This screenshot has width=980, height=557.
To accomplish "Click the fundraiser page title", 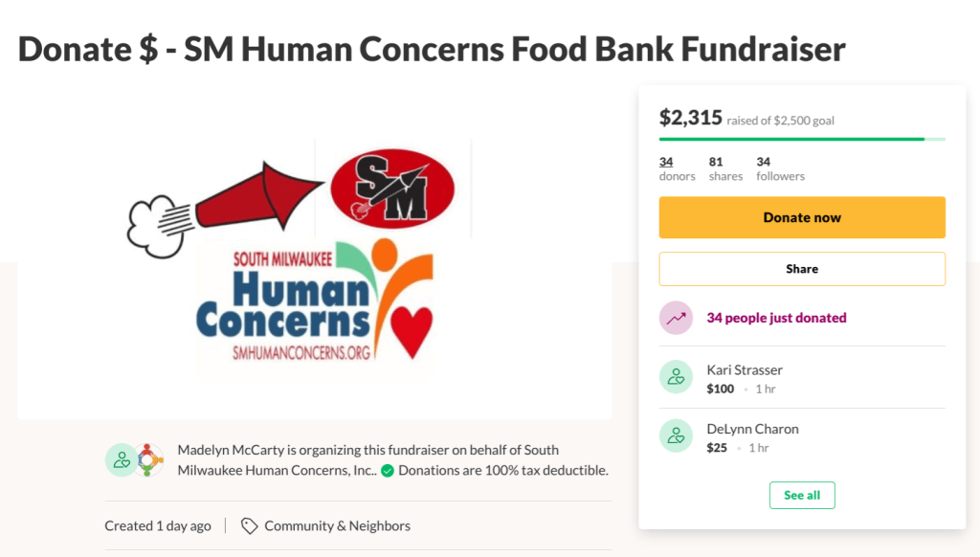I will point(432,49).
